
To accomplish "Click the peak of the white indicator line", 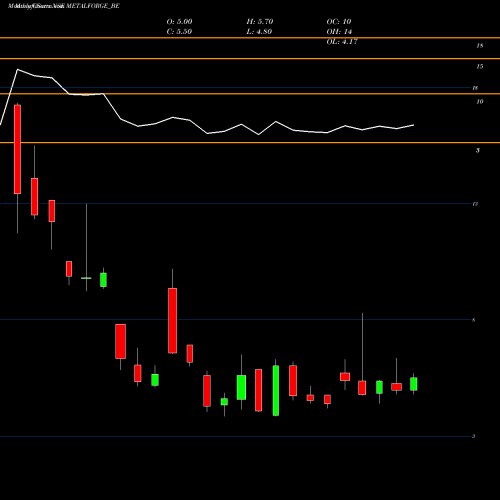I will (18, 70).
